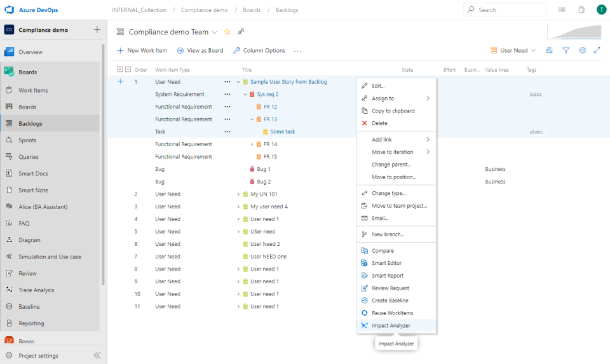
Task: Choose Create Baseline menu entry
Action: tap(390, 300)
